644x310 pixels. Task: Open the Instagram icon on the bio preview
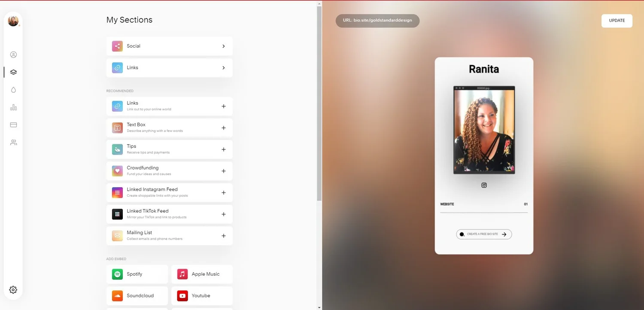coord(484,185)
